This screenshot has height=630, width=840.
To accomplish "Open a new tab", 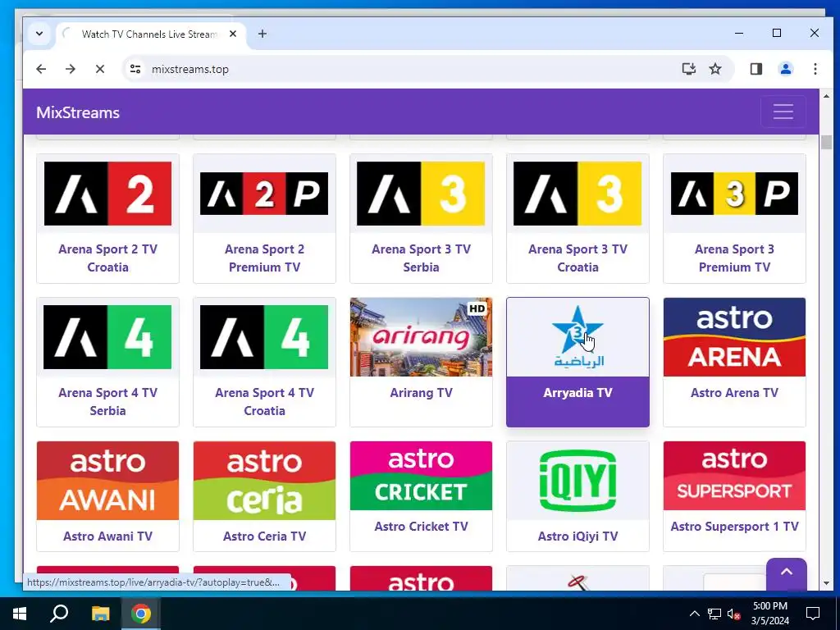I will click(x=262, y=34).
